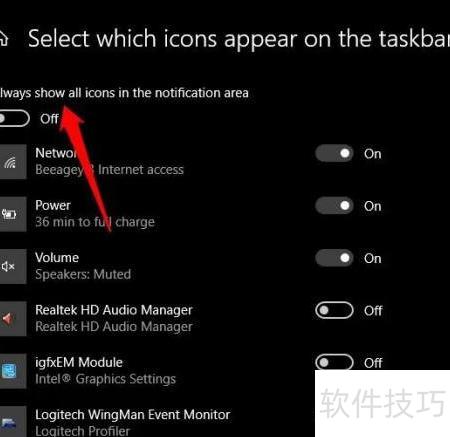
Task: Click Realtek HD Audio Manager title text
Action: coord(114,310)
